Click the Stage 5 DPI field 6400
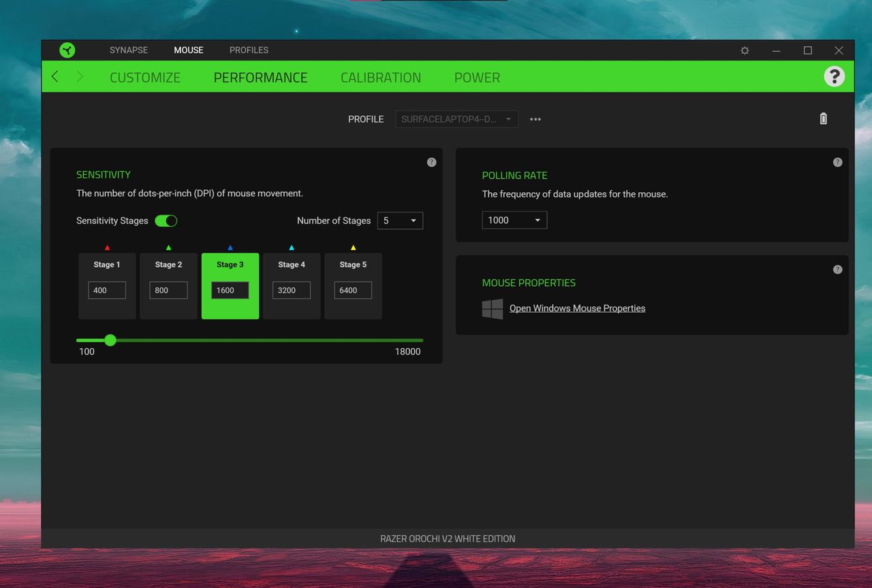872x588 pixels. point(353,290)
